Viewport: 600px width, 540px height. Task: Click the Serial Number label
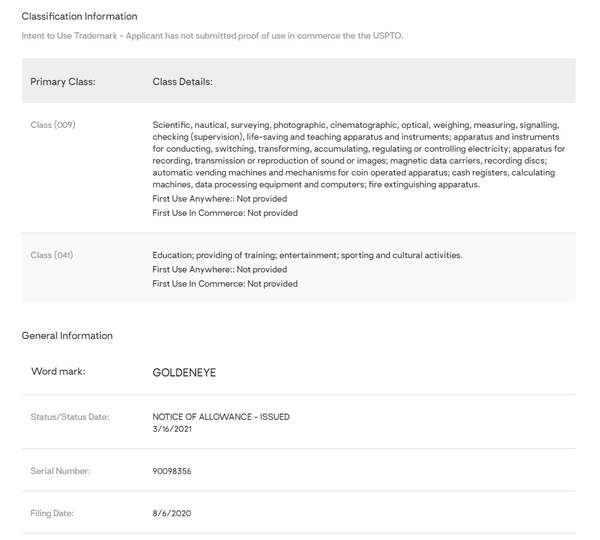pos(60,471)
